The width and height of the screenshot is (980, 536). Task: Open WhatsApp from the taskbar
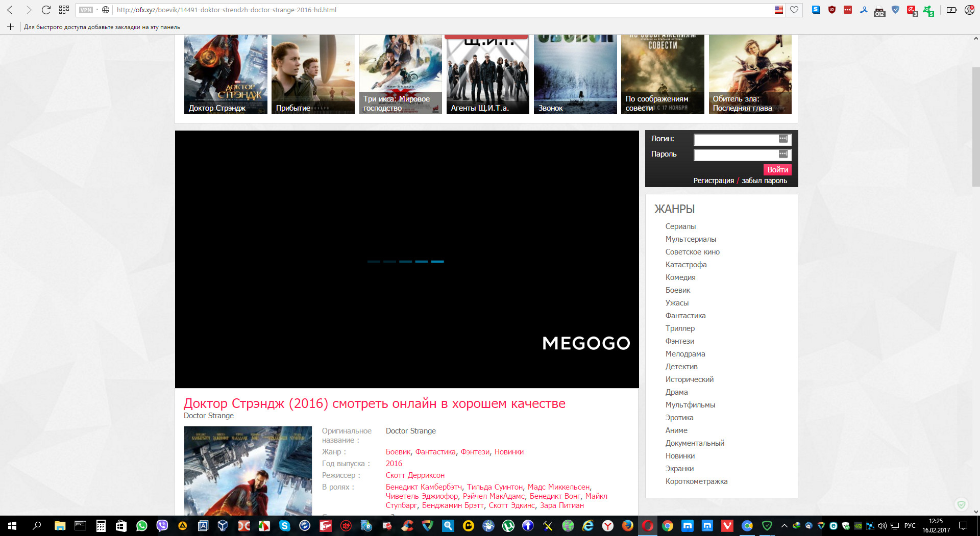click(x=141, y=526)
